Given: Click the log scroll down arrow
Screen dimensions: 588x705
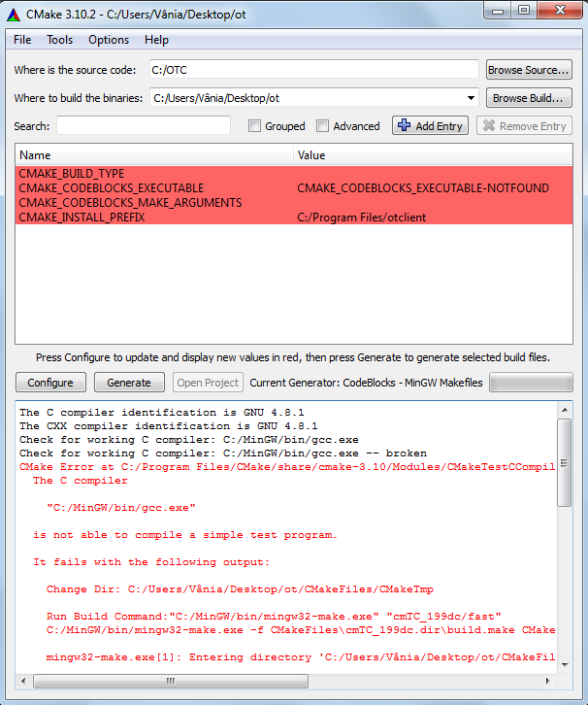Looking at the screenshot, I should click(x=565, y=664).
